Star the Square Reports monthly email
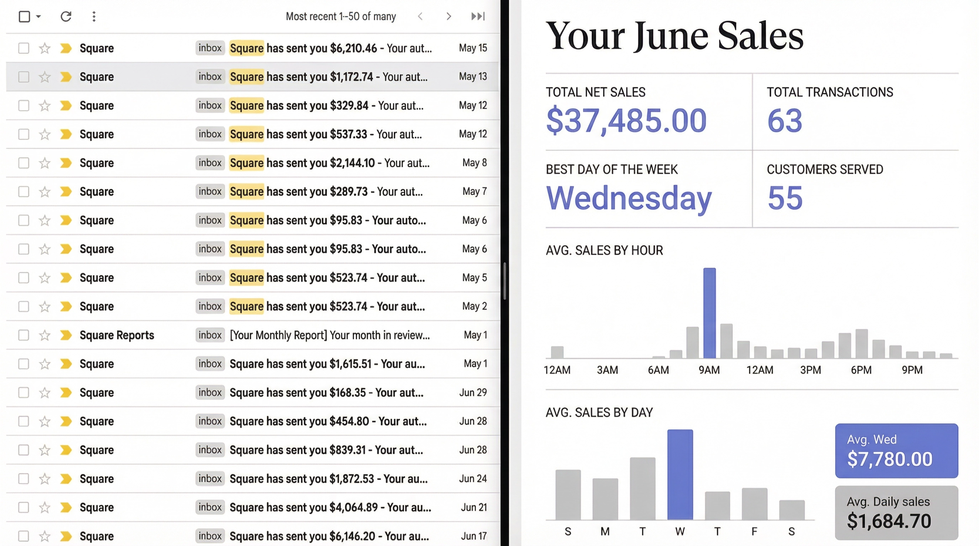 point(45,335)
